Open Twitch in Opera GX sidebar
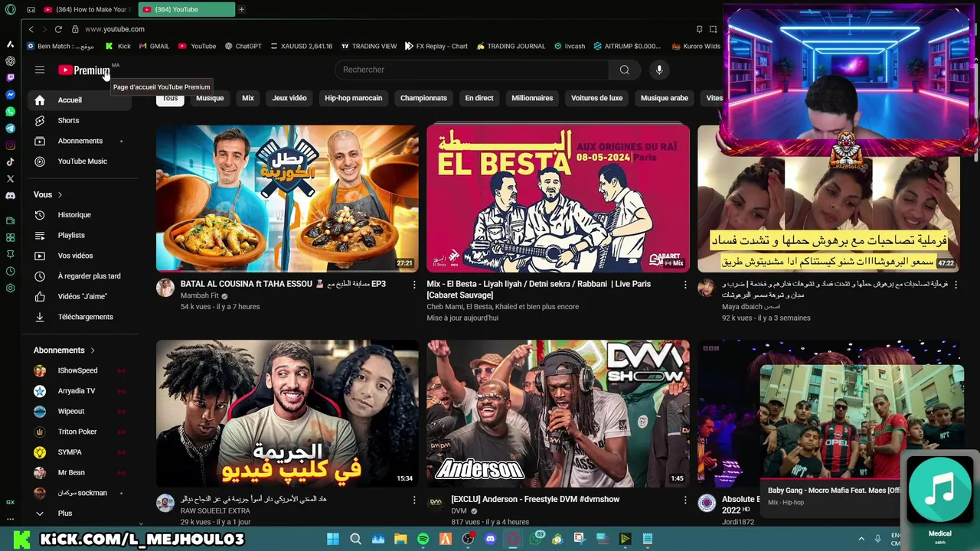This screenshot has width=980, height=551. [x=10, y=77]
